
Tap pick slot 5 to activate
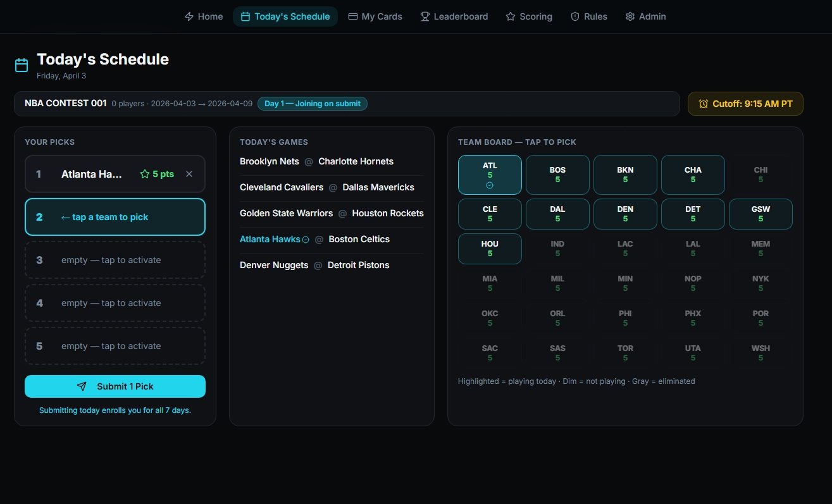click(x=115, y=346)
